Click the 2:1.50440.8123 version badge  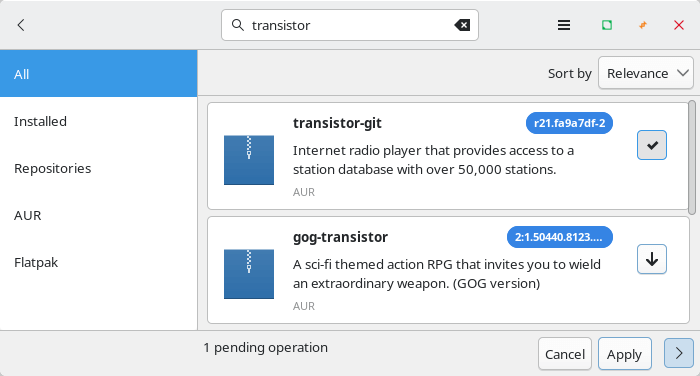(x=559, y=237)
